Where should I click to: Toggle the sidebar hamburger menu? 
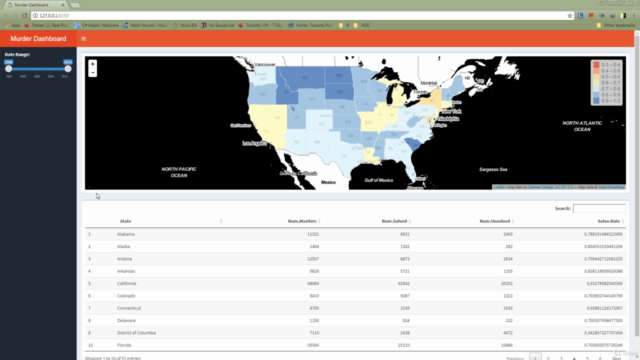(x=84, y=39)
